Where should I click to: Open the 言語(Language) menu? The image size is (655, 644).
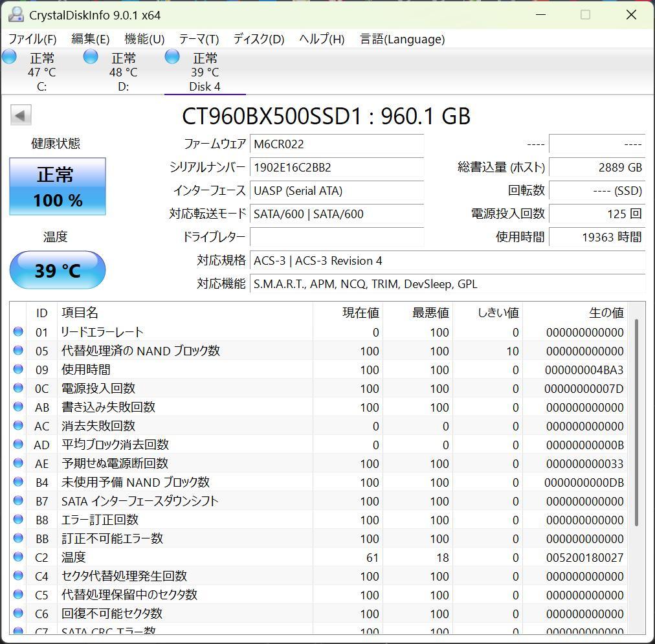(403, 39)
